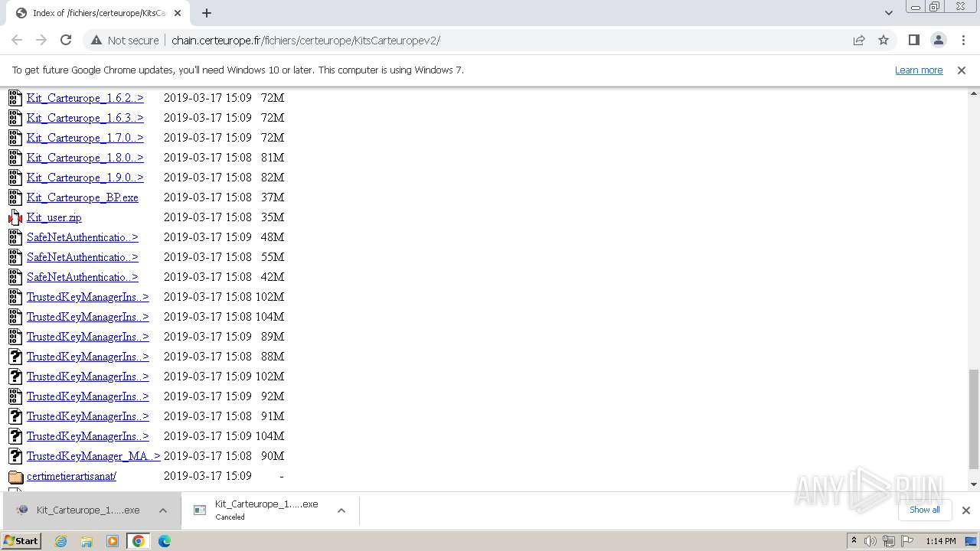Click the scrollbar down arrow

coord(974,484)
